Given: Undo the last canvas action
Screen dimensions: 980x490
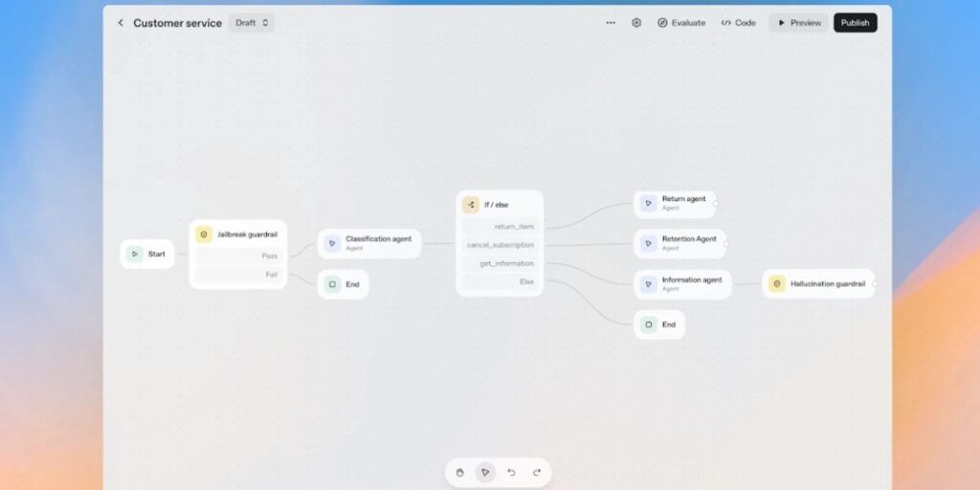Looking at the screenshot, I should click(x=511, y=472).
